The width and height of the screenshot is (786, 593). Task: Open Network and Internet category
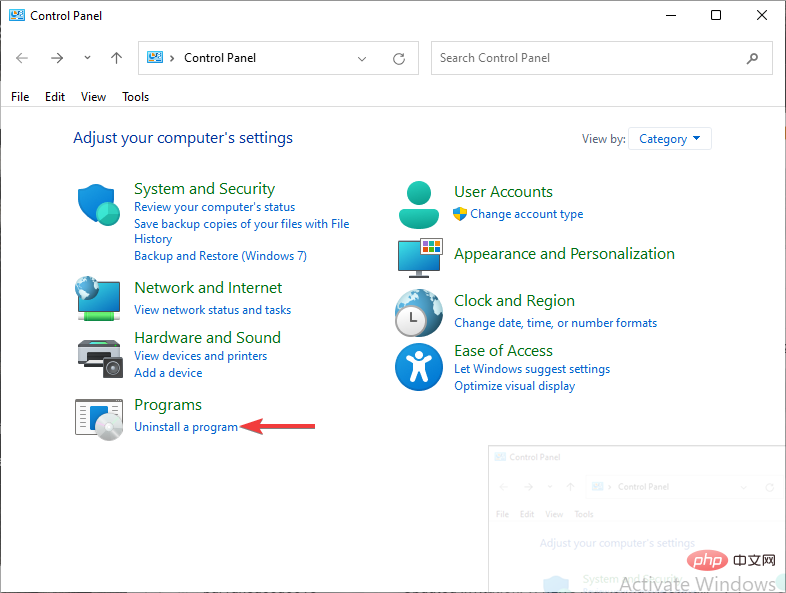point(208,288)
